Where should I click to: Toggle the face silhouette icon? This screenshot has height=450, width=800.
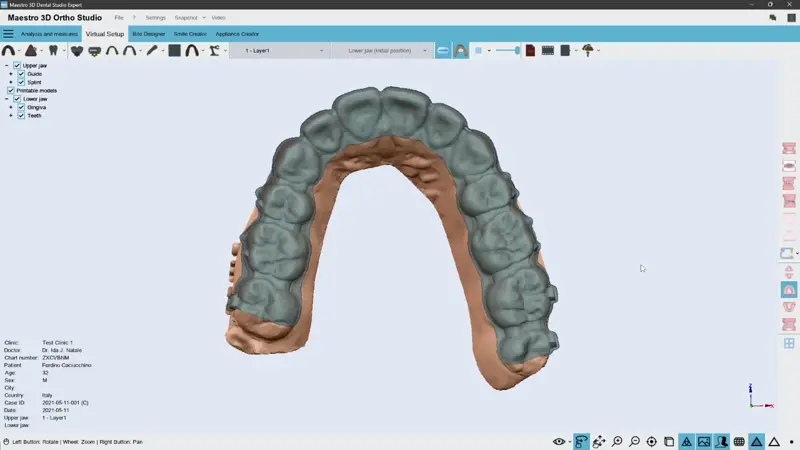(x=721, y=442)
